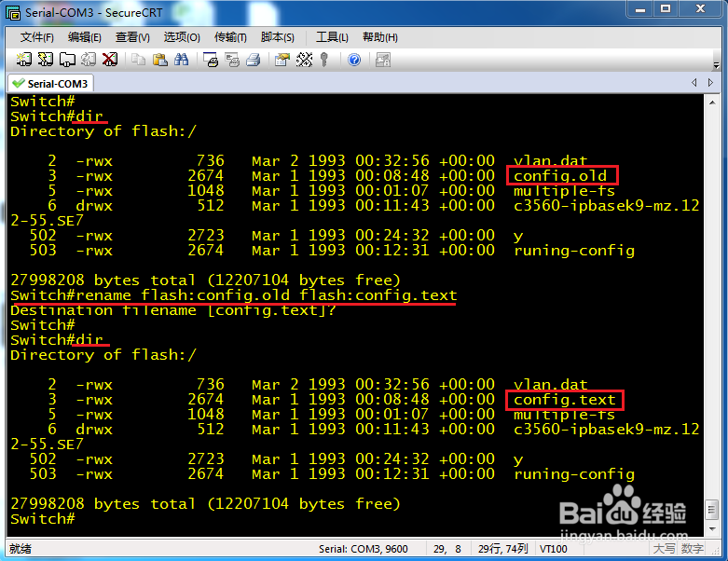This screenshot has height=561, width=728.
Task: Click the config.text filename in listing
Action: point(565,400)
